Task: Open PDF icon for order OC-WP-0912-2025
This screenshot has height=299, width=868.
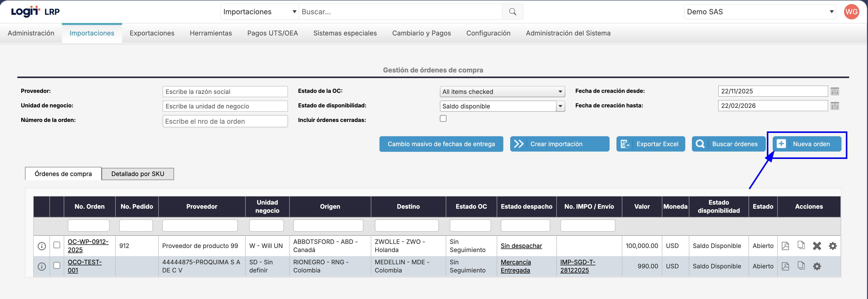Action: 785,246
